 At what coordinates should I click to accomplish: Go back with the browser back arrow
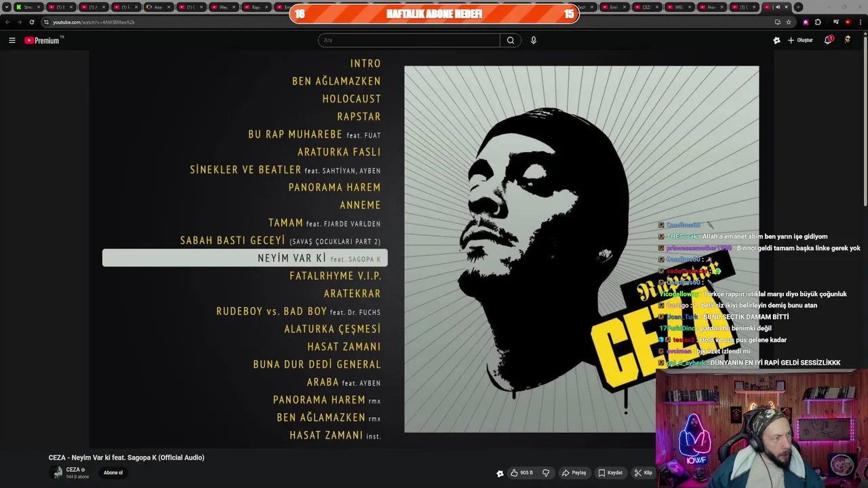click(7, 22)
